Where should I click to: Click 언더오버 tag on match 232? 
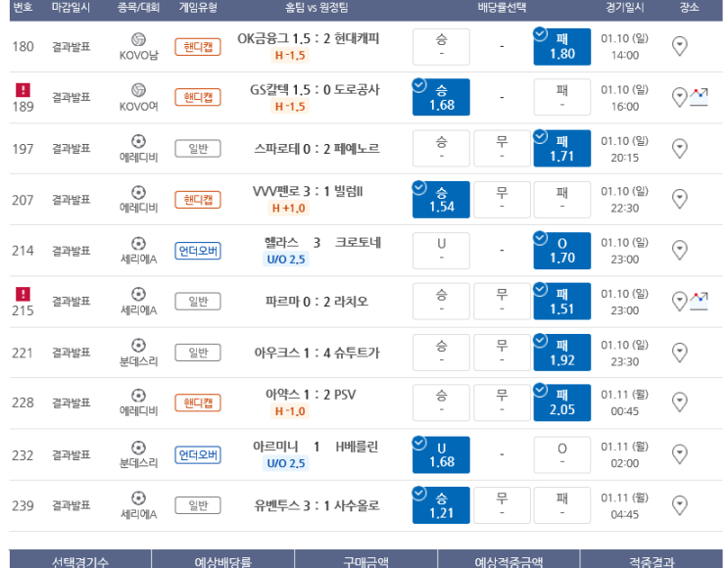coord(198,454)
